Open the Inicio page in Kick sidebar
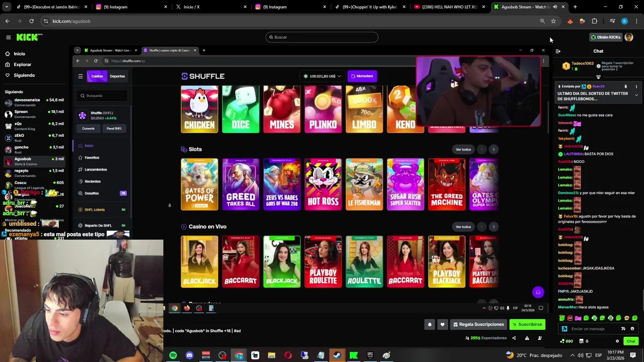The image size is (644, 362). 19,54
